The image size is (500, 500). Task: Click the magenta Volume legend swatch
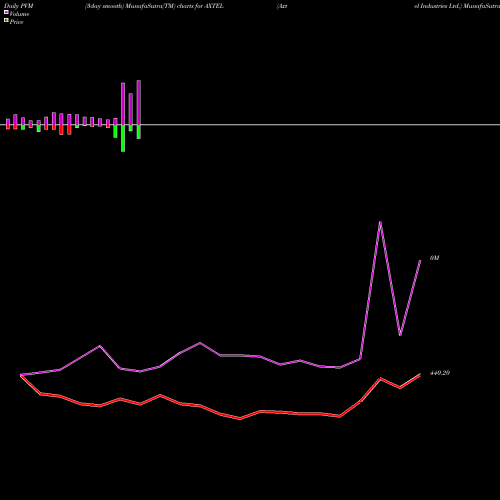(6, 12)
